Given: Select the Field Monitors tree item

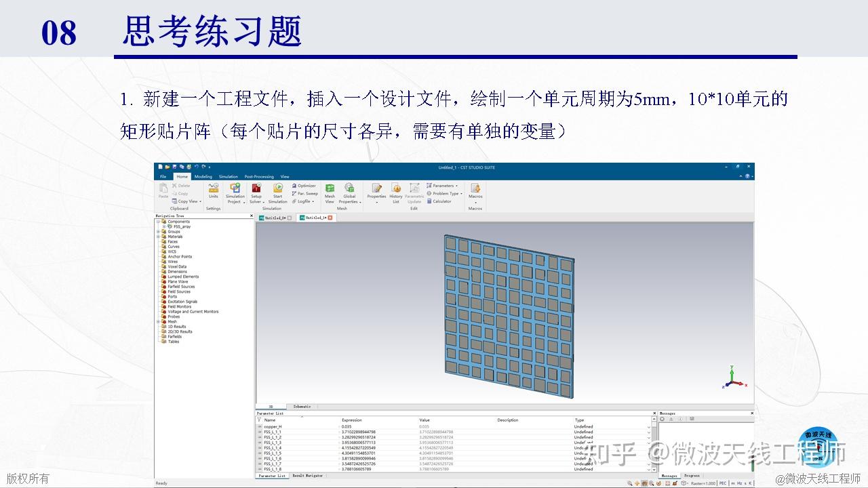Looking at the screenshot, I should (x=178, y=306).
